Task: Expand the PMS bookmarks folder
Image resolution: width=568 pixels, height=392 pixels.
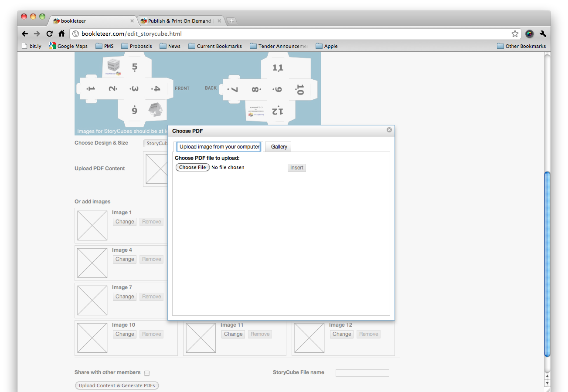Action: [x=105, y=46]
